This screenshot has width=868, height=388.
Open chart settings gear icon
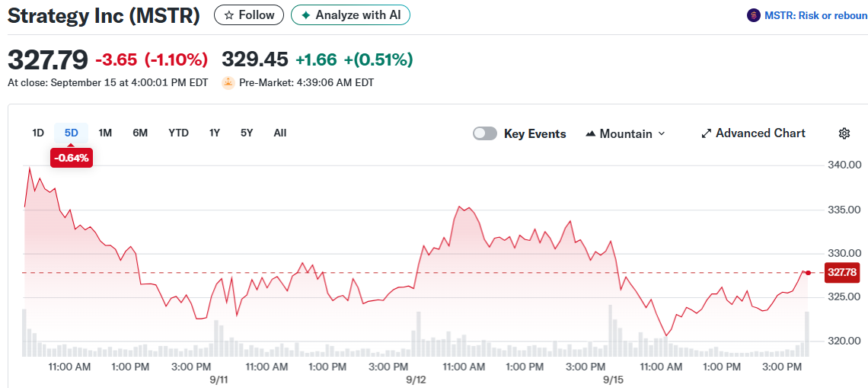844,133
